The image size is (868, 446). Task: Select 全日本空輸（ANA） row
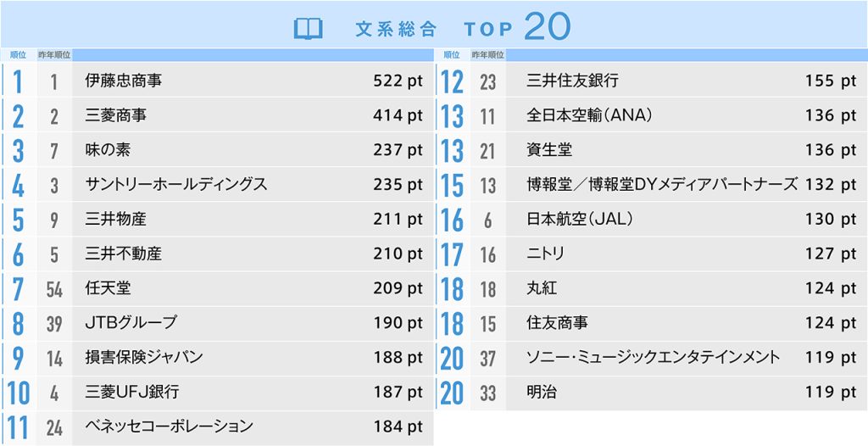589,115
